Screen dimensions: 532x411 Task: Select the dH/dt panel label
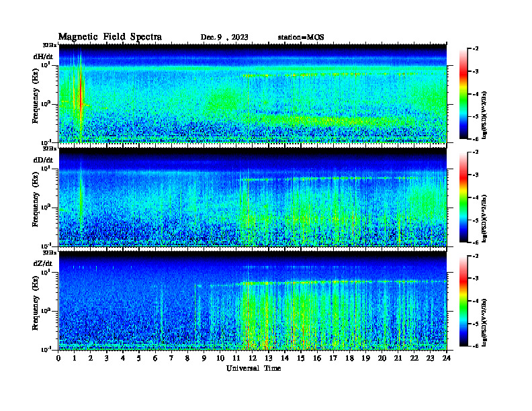[x=43, y=56]
